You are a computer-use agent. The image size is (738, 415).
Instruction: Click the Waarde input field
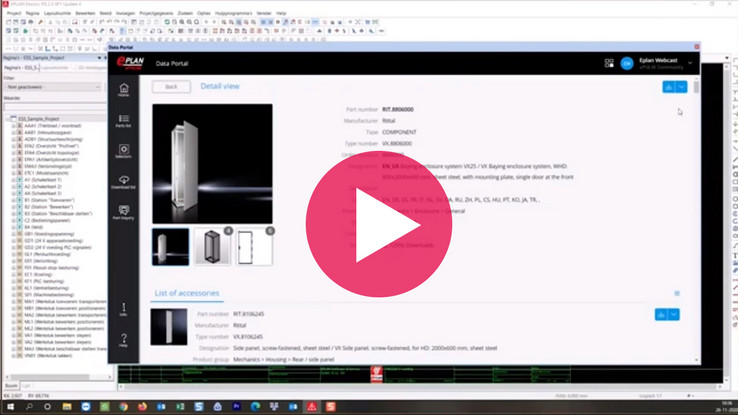pos(56,107)
